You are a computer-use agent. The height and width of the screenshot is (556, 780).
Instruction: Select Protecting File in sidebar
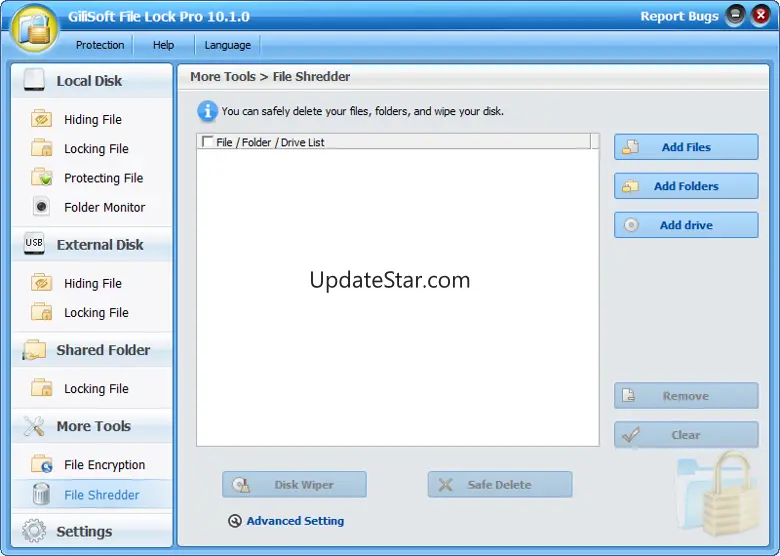tap(103, 178)
